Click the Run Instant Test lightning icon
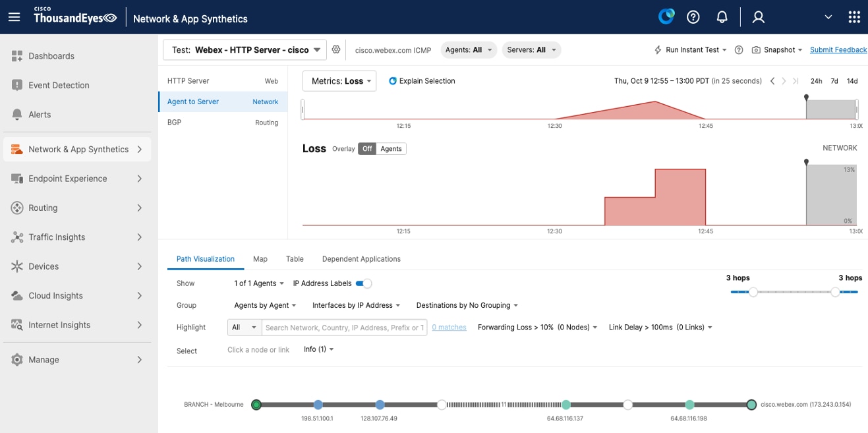This screenshot has height=433, width=868. 658,50
